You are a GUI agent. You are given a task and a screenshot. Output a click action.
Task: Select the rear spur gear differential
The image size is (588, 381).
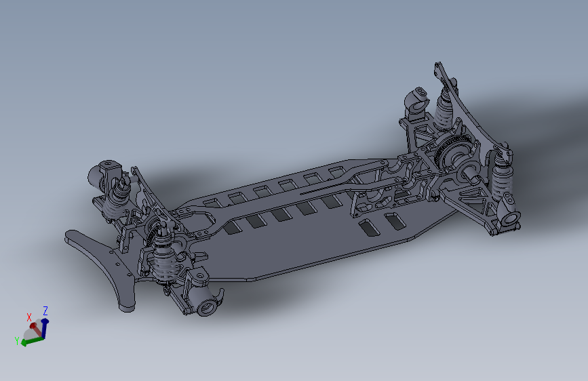click(454, 154)
